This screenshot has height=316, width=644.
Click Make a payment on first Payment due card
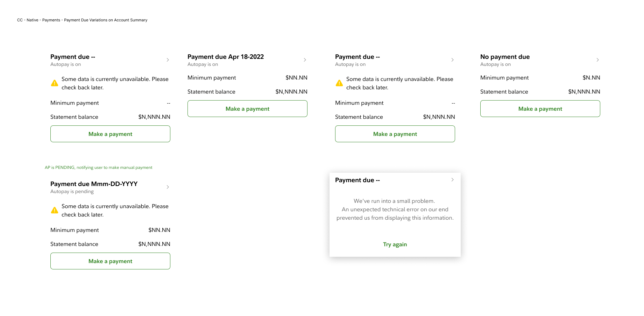click(110, 134)
